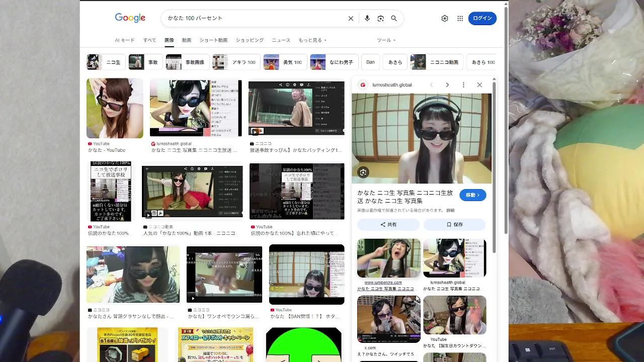Open 伝説のかなた100% YouTube result
This screenshot has width=644, height=362.
111,191
